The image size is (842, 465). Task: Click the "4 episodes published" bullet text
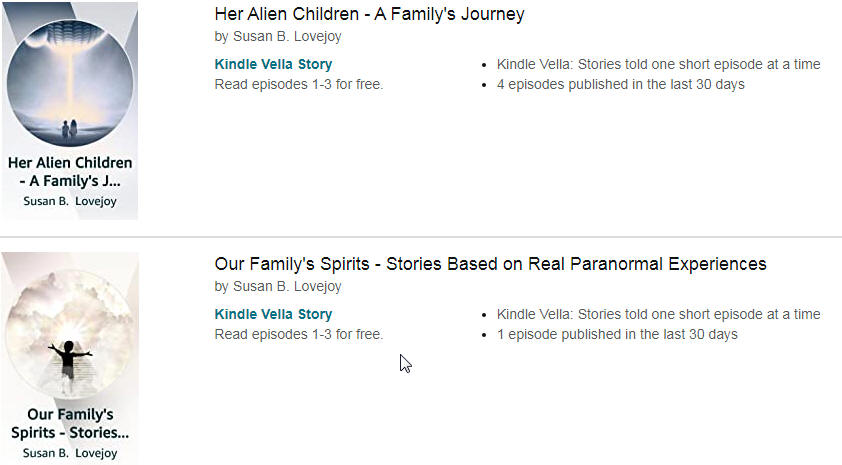[x=620, y=84]
